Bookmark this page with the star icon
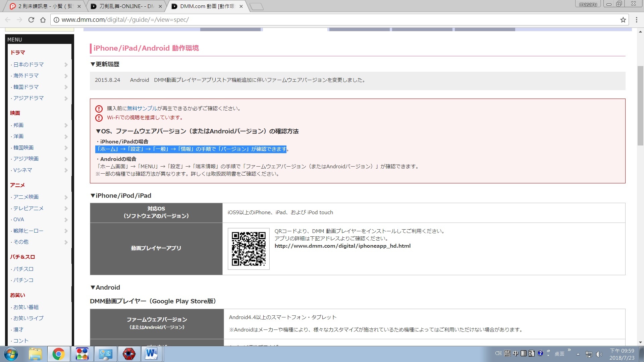 tap(623, 20)
